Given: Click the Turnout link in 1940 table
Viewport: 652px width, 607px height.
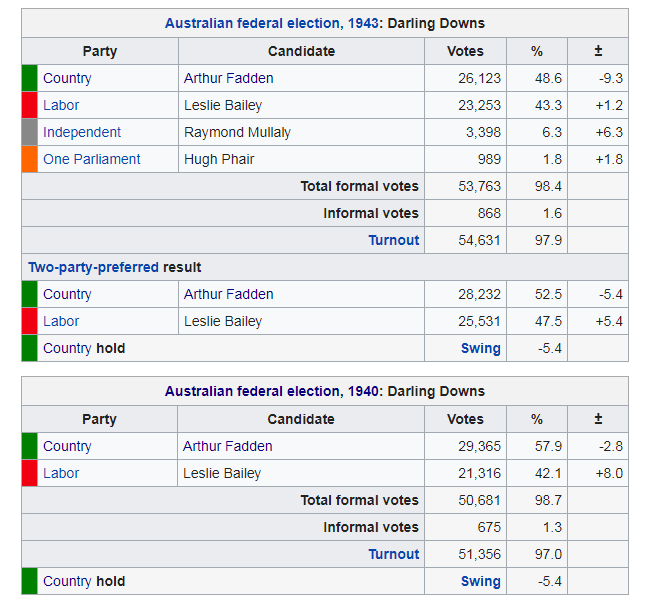Looking at the screenshot, I should tap(394, 554).
